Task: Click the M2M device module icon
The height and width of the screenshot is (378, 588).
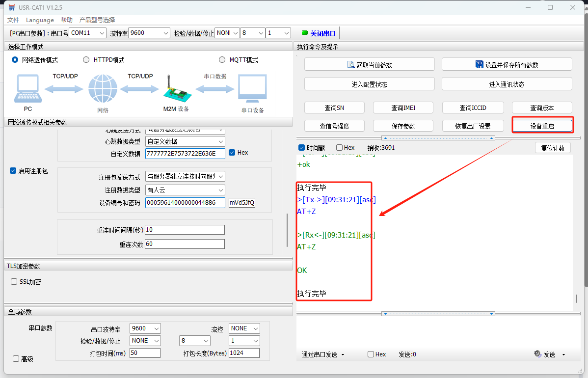Action: coord(175,89)
